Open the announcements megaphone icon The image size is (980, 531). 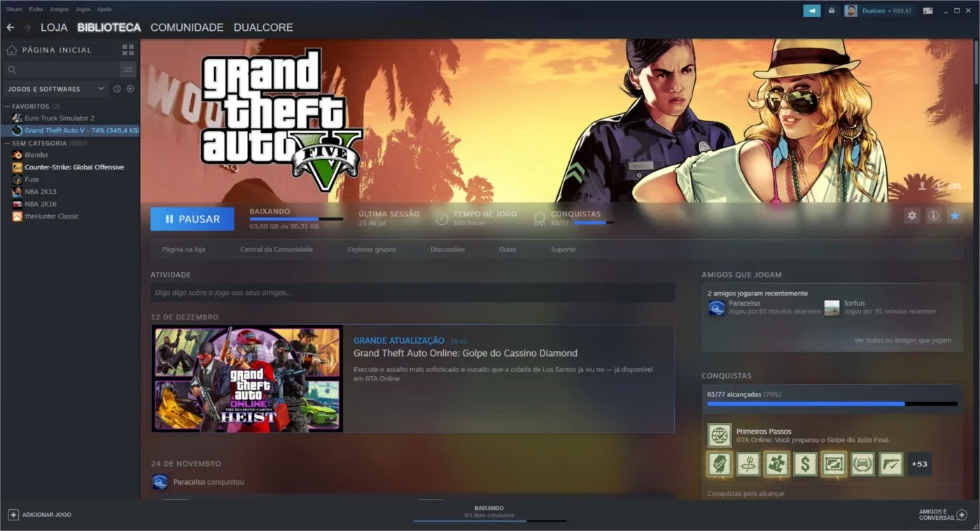pos(812,11)
